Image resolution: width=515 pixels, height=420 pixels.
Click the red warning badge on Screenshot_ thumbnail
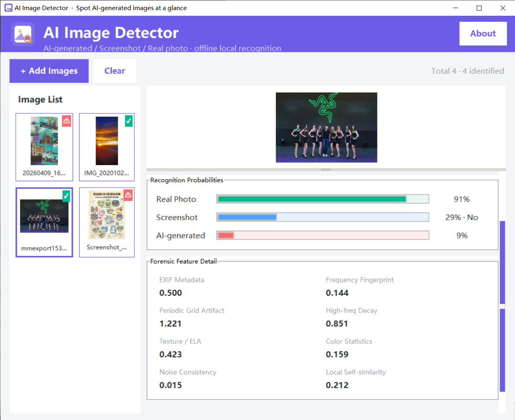coord(128,195)
